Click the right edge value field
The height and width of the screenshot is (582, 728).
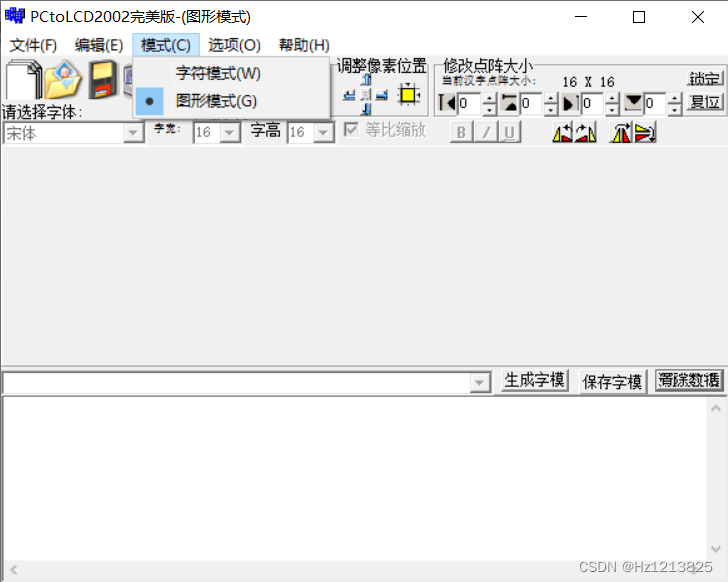593,103
